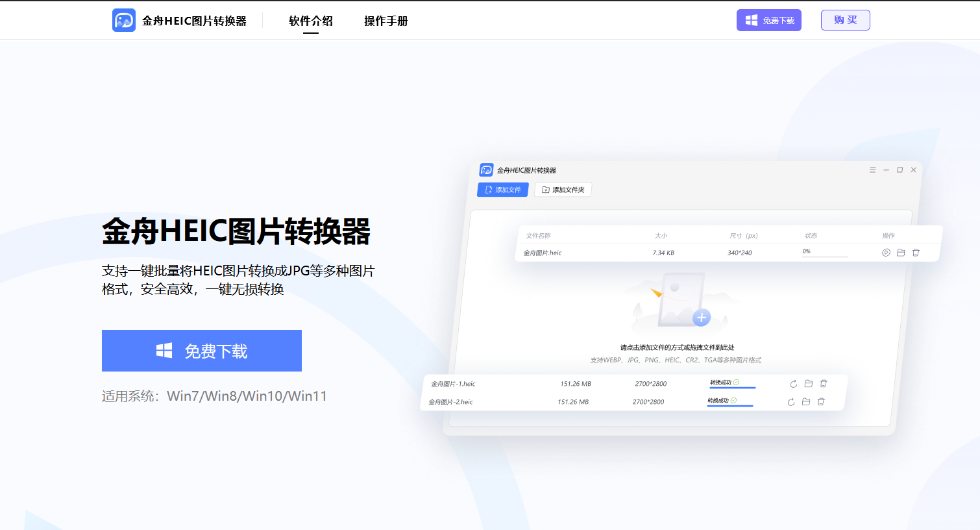
Task: Click the file name 金舟图片.heic
Action: pyautogui.click(x=543, y=253)
